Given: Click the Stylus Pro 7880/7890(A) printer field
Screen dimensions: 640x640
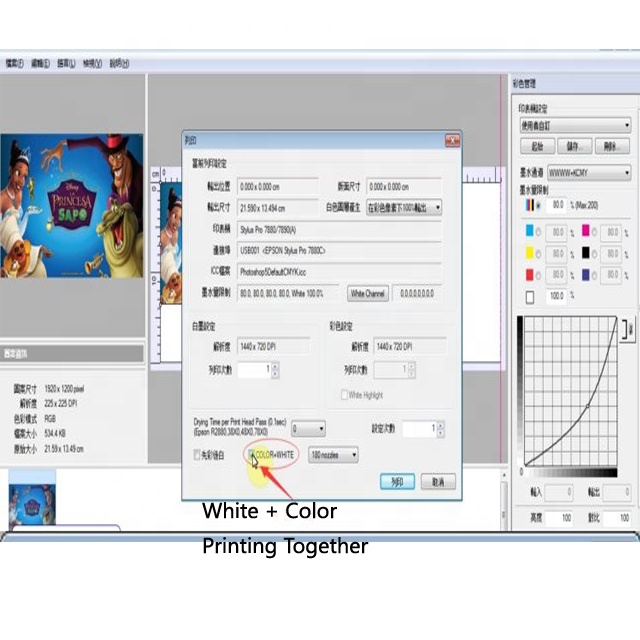Looking at the screenshot, I should pyautogui.click(x=339, y=230).
